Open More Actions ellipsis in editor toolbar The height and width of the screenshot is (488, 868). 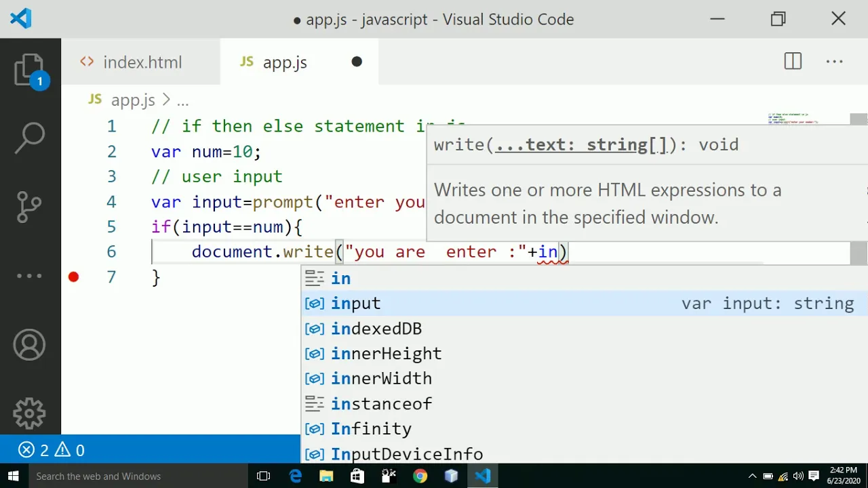coord(834,62)
